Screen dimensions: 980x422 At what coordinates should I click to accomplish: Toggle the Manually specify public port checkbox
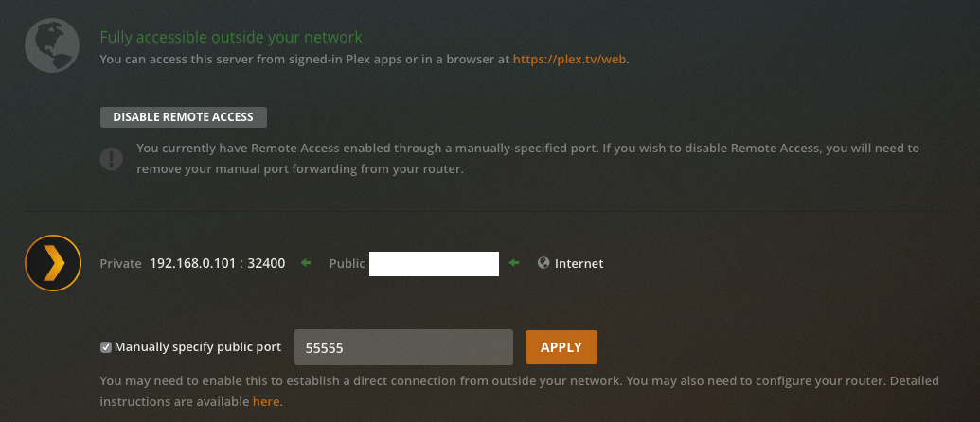[106, 347]
